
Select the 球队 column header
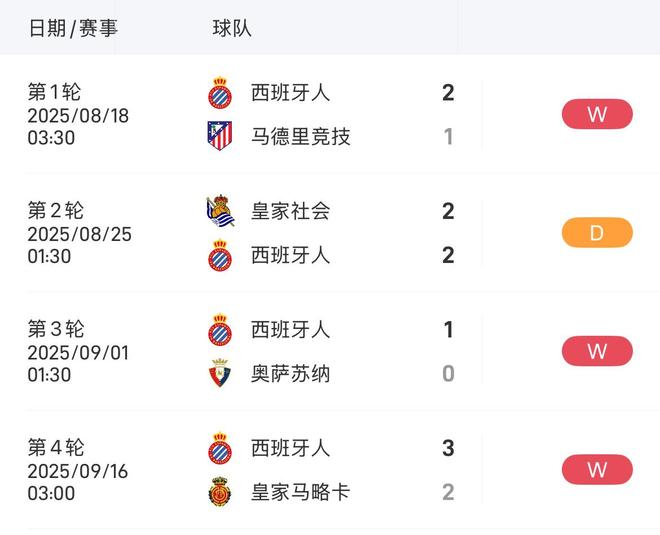click(x=232, y=28)
